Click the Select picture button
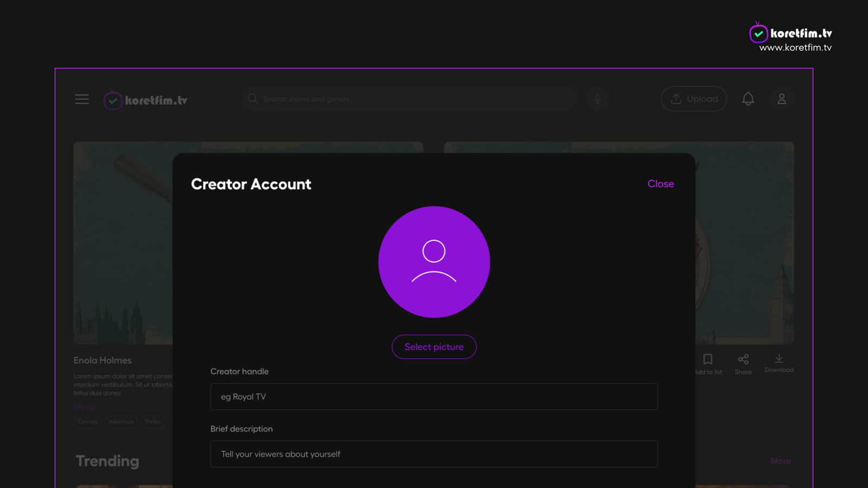 (x=434, y=347)
